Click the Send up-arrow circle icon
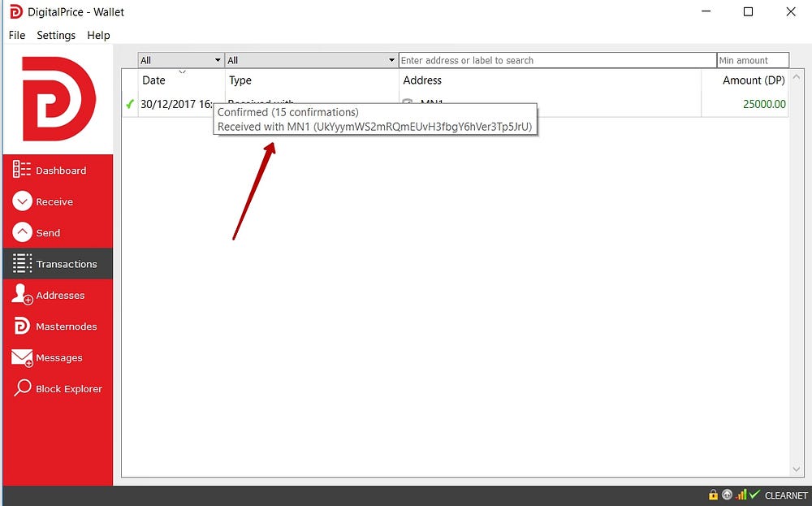The height and width of the screenshot is (506, 812). (x=22, y=232)
